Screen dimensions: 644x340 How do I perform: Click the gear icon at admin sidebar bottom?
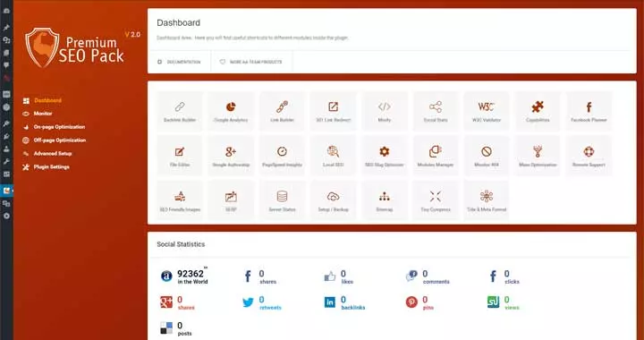pos(6,216)
